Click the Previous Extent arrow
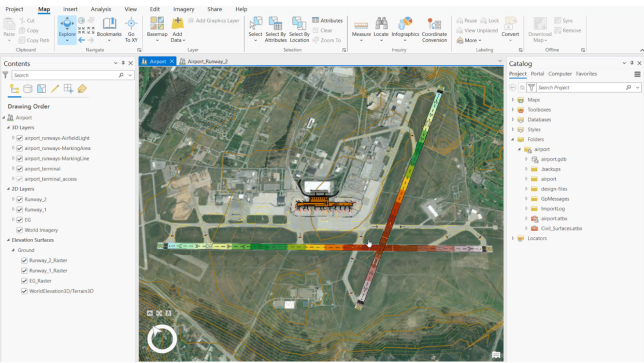The height and width of the screenshot is (363, 644). pyautogui.click(x=82, y=40)
